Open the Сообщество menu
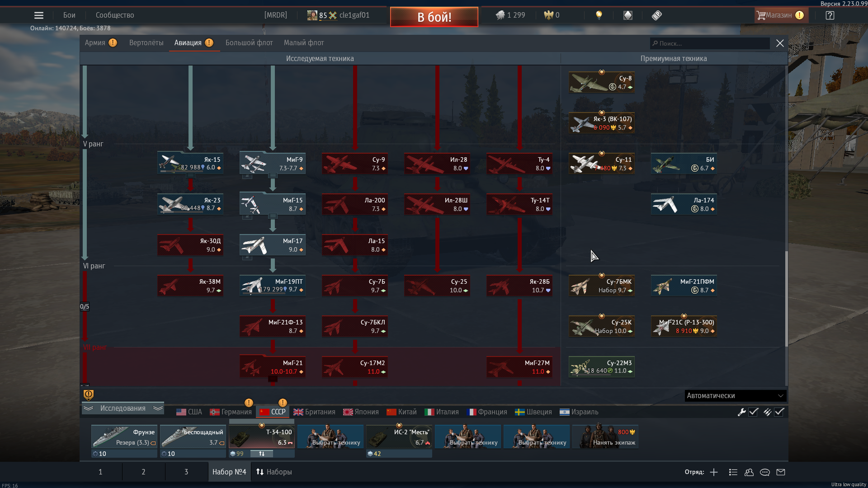 (x=115, y=15)
